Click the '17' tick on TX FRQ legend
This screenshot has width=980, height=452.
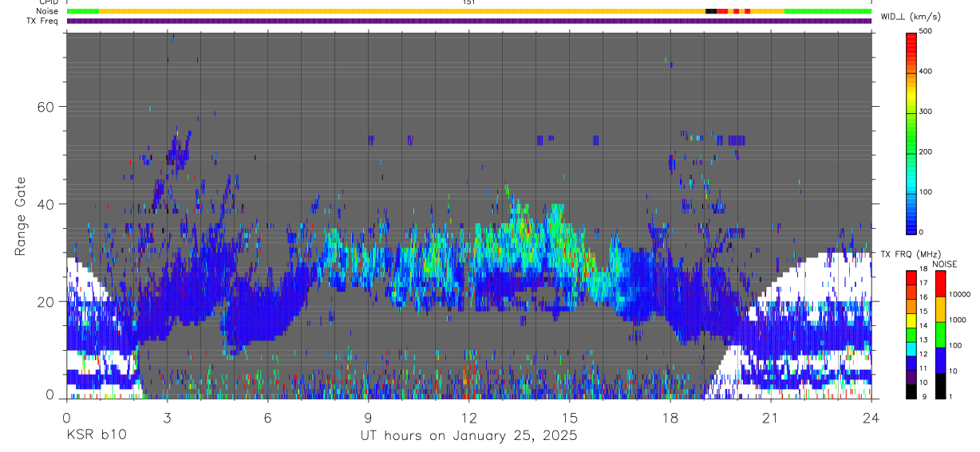924,283
